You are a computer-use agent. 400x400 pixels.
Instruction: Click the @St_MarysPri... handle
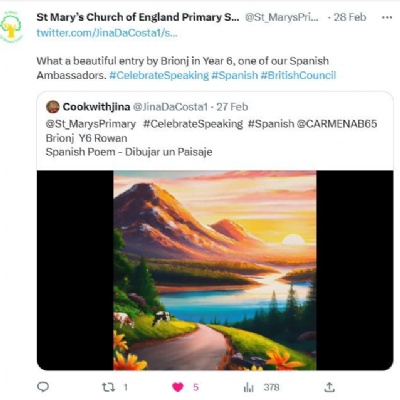282,17
